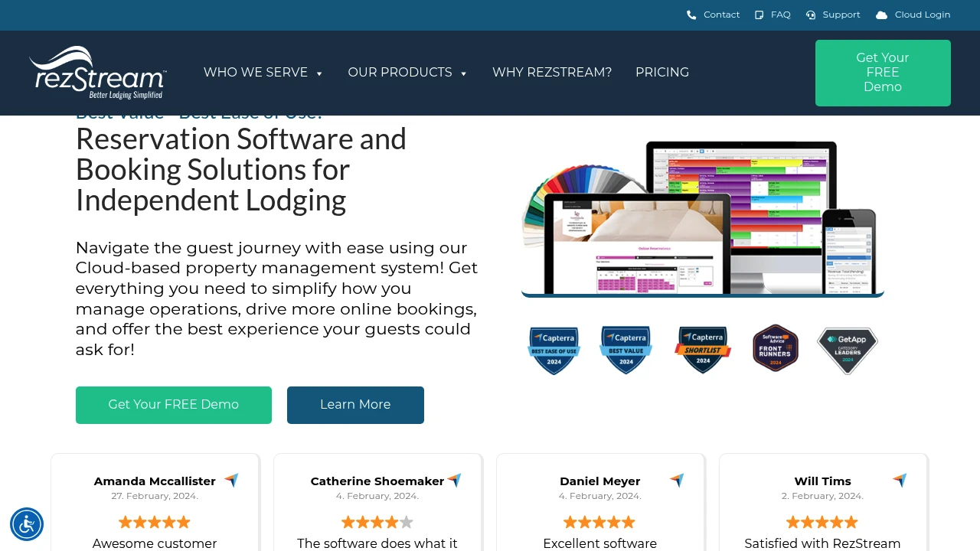Expand the WHO WE SERVE dropdown

pos(263,73)
